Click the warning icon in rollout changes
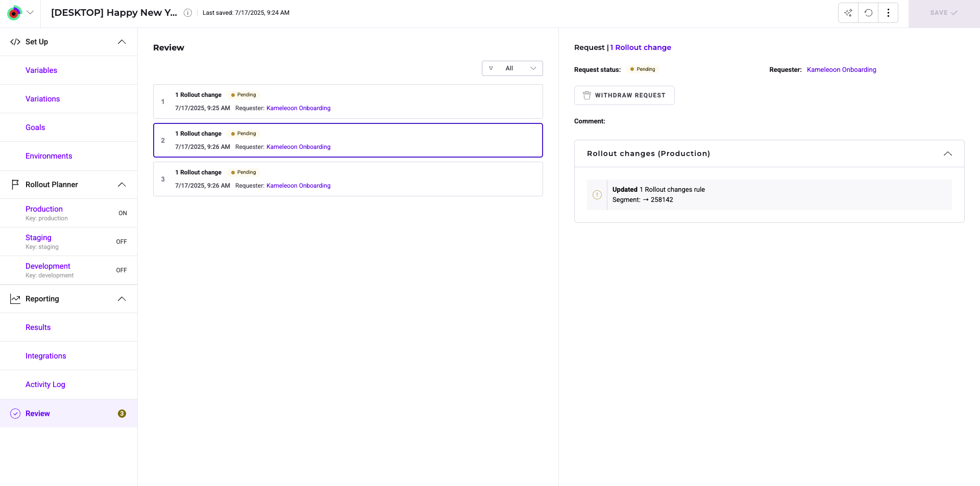980x486 pixels. pyautogui.click(x=597, y=195)
